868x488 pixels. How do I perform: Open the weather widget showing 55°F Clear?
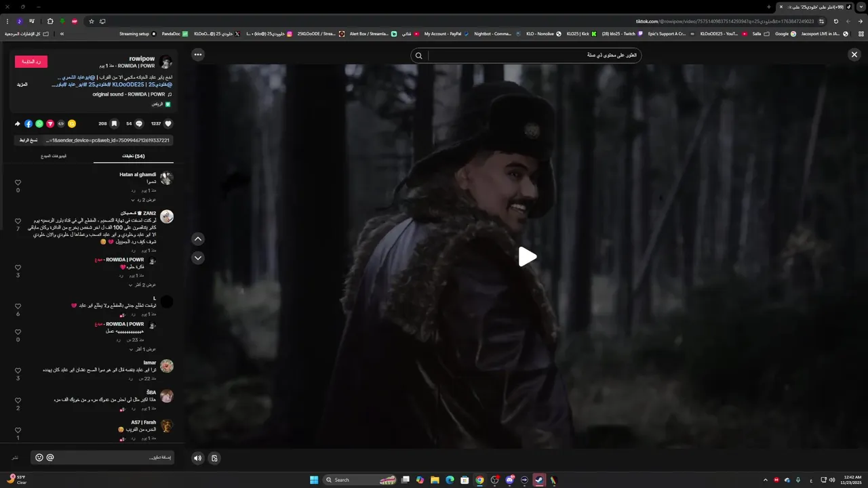(x=16, y=479)
